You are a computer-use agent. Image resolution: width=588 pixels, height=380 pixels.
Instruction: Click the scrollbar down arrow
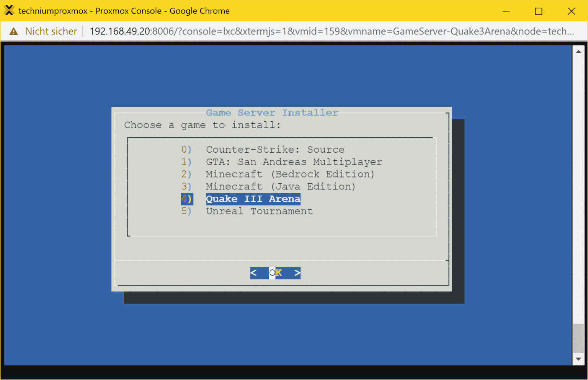(578, 359)
